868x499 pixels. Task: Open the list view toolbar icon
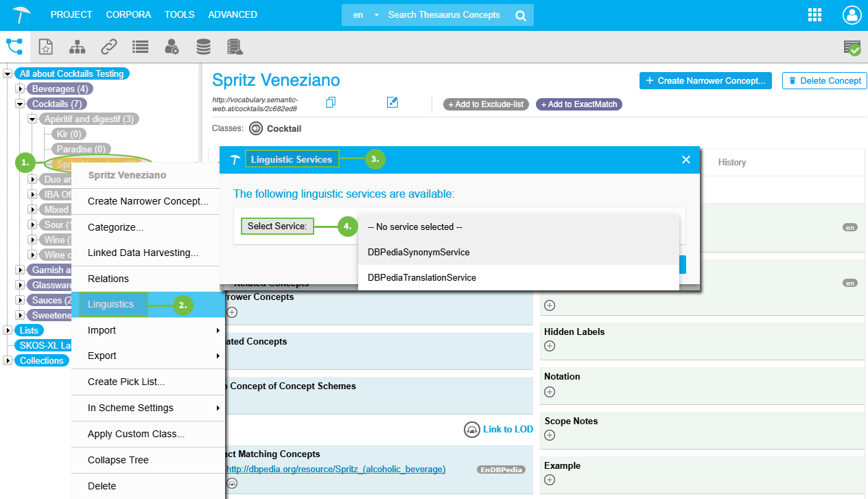[141, 47]
